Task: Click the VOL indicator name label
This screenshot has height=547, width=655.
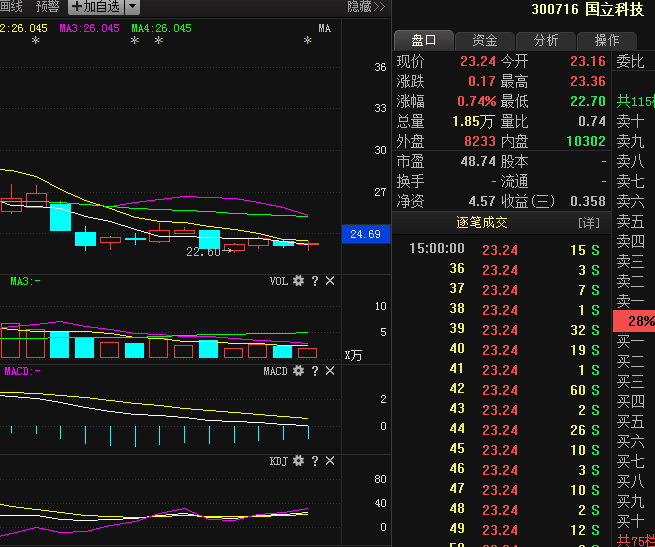Action: pyautogui.click(x=279, y=281)
